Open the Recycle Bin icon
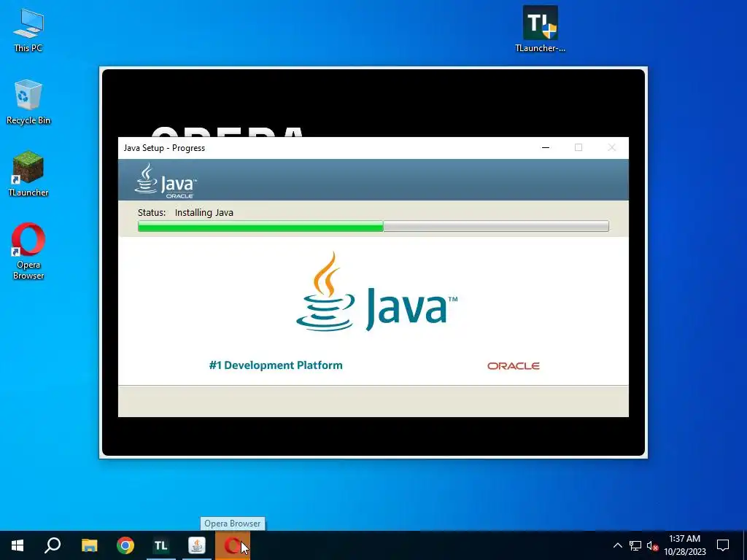 28,102
